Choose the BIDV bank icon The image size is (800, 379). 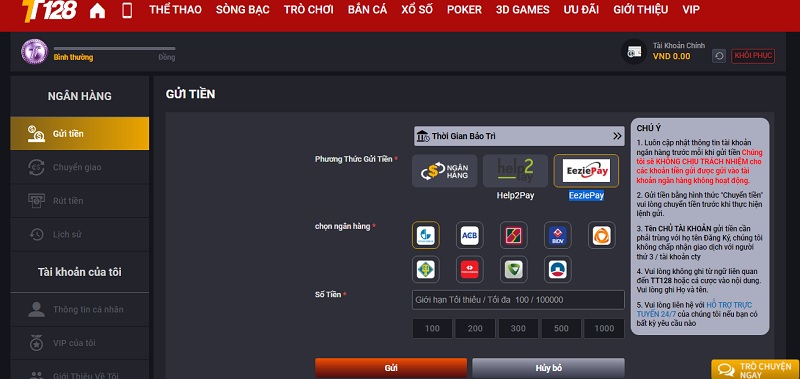pyautogui.click(x=558, y=235)
